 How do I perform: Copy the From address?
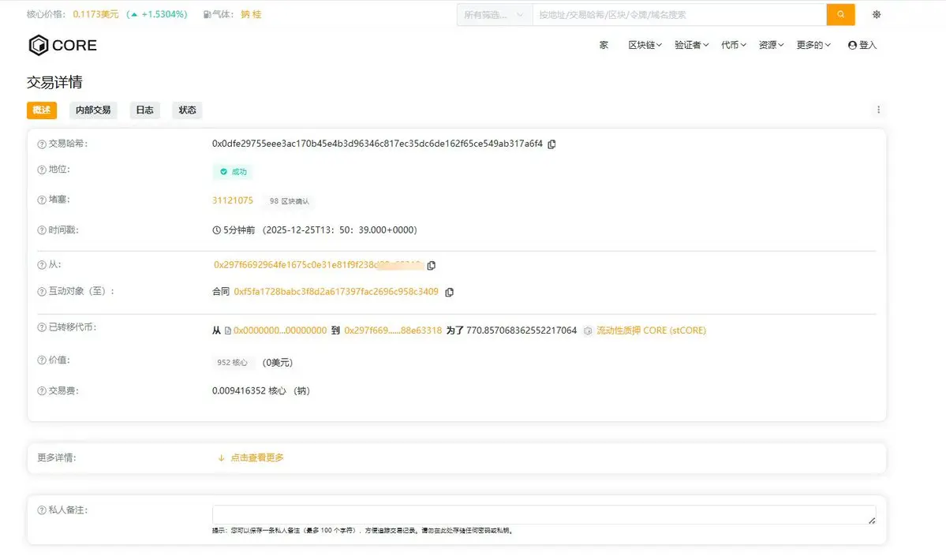pyautogui.click(x=432, y=265)
